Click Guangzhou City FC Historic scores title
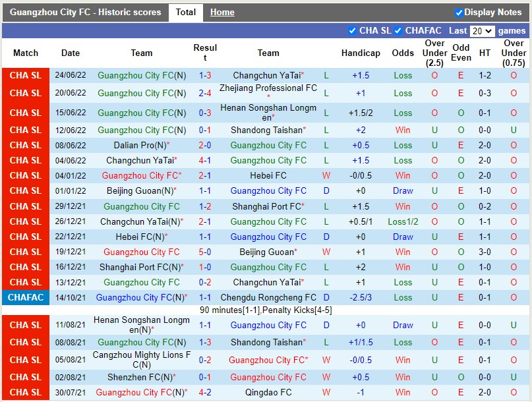Screen dimensions: 532x402 pyautogui.click(x=85, y=13)
